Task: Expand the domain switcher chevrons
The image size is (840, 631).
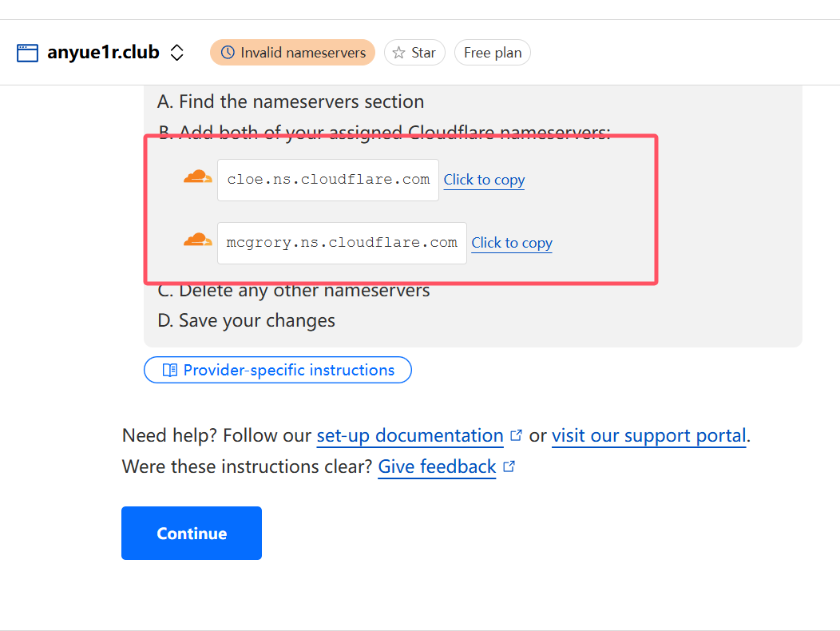Action: [176, 53]
